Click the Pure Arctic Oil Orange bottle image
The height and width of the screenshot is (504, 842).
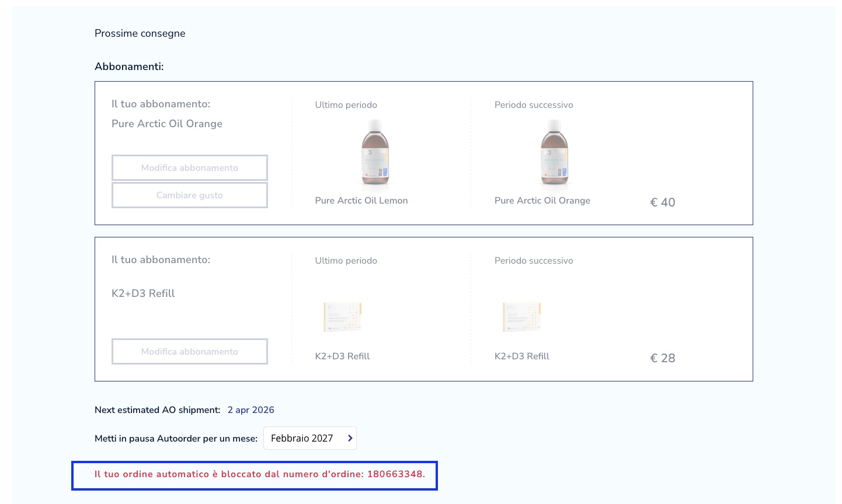(x=554, y=152)
